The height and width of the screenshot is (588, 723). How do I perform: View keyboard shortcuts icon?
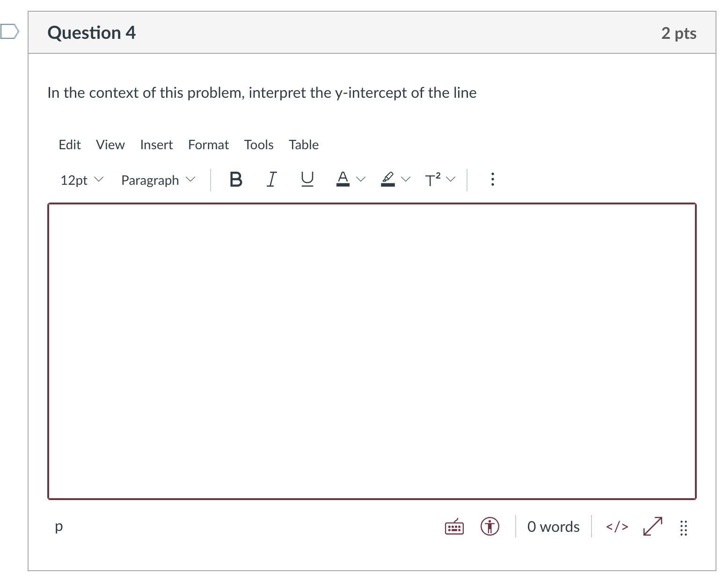click(x=454, y=527)
